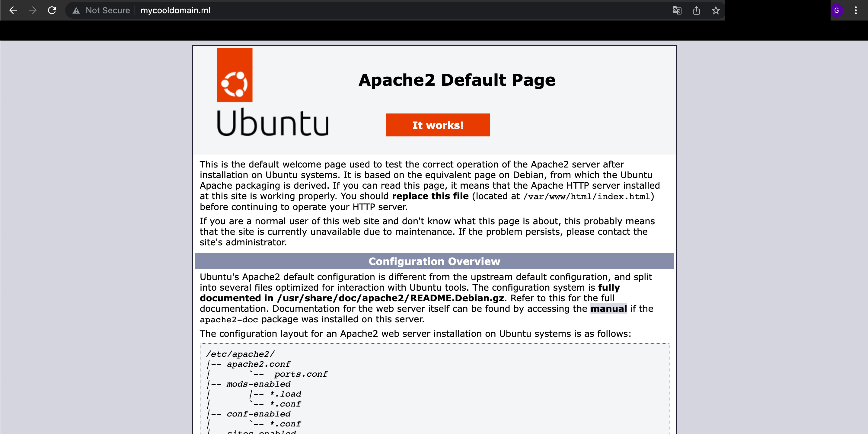
Task: Click the apache2-doc package name
Action: click(229, 319)
